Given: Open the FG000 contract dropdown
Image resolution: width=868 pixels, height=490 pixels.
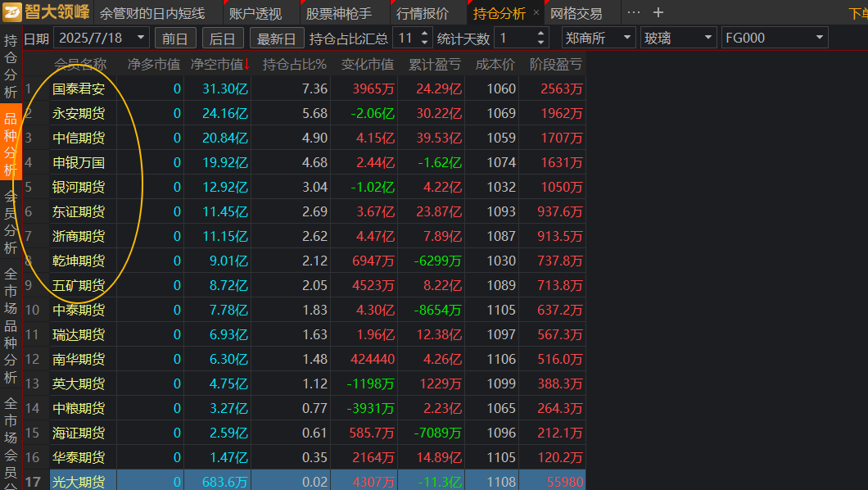Looking at the screenshot, I should coord(775,38).
